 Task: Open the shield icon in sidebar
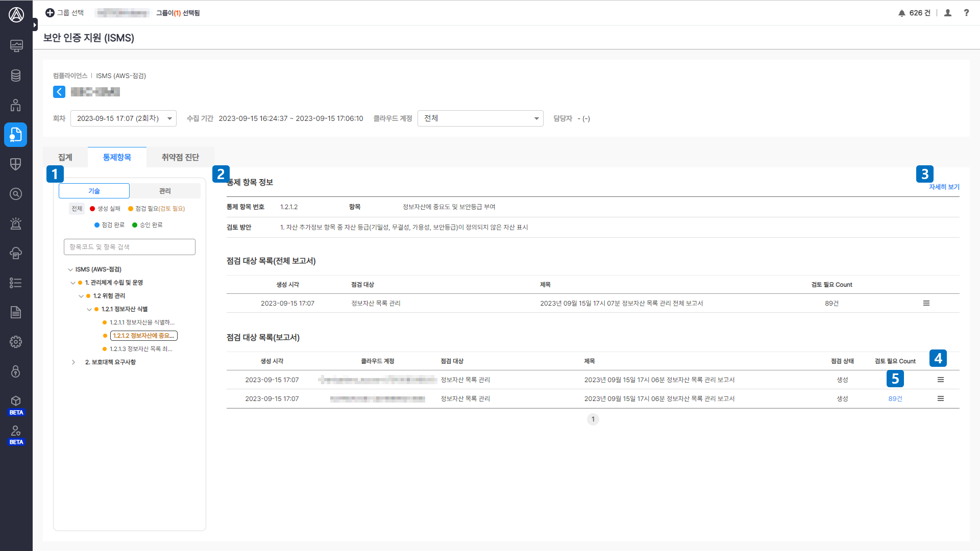[x=16, y=164]
